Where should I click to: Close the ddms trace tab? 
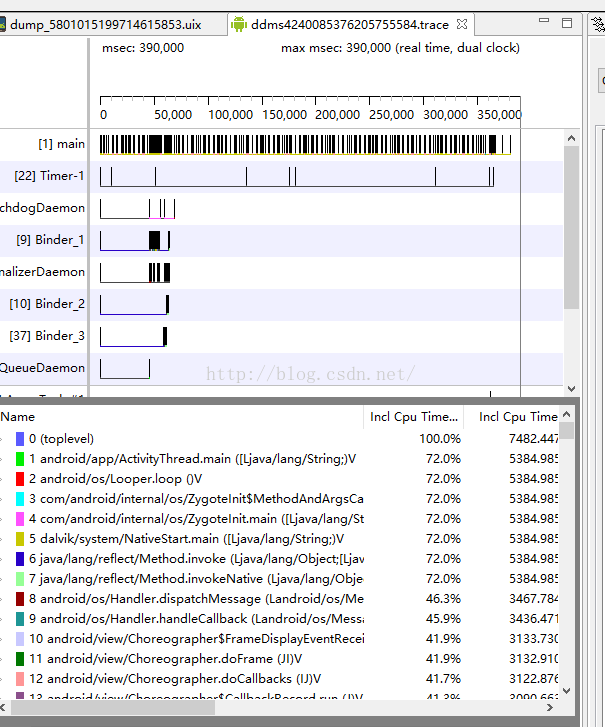[462, 24]
